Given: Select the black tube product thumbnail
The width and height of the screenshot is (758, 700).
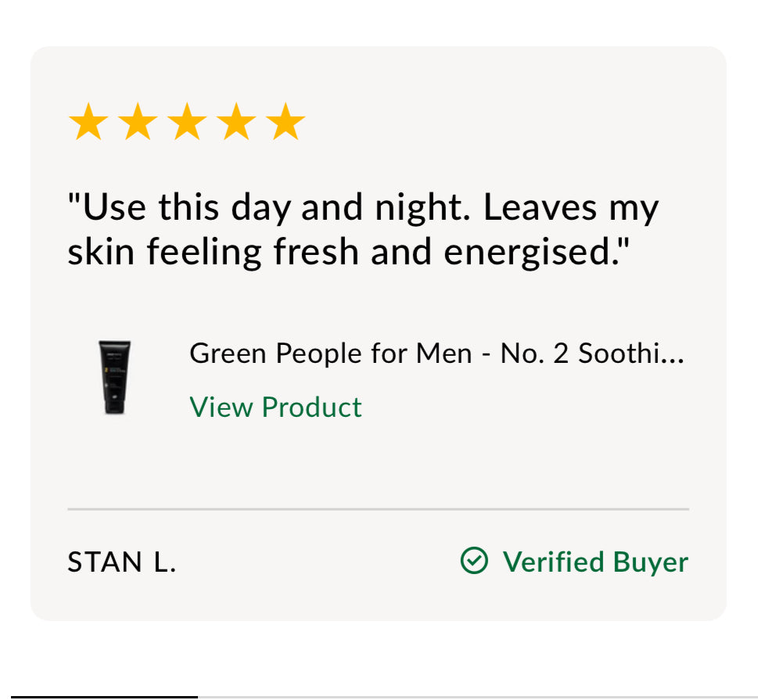Looking at the screenshot, I should (x=114, y=378).
